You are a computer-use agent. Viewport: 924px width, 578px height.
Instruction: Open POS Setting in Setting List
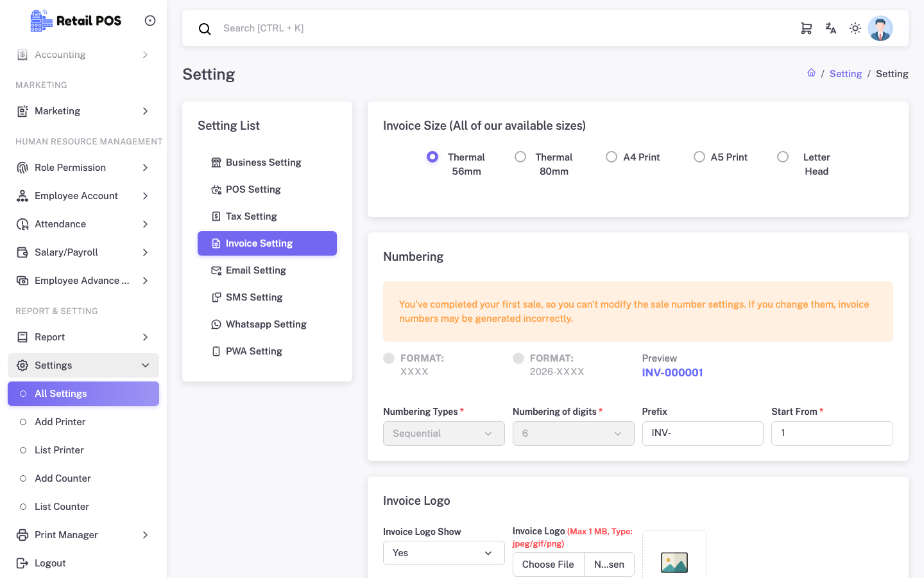coord(267,189)
